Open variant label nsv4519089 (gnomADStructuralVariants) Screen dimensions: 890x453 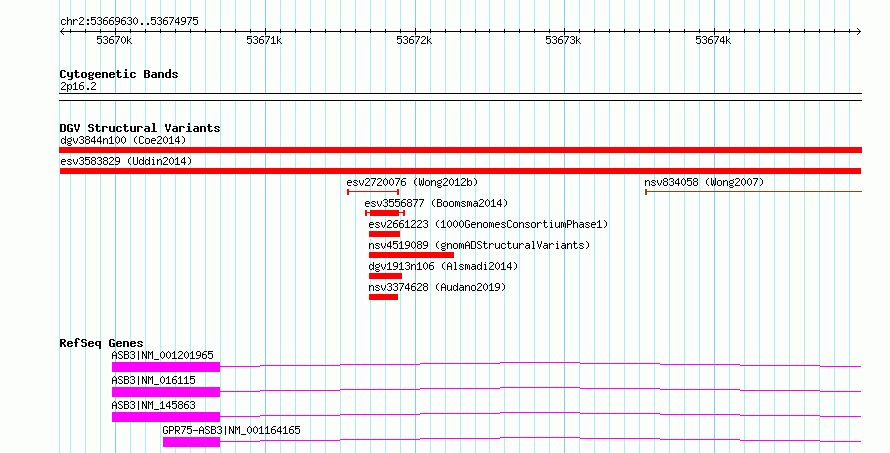(479, 245)
